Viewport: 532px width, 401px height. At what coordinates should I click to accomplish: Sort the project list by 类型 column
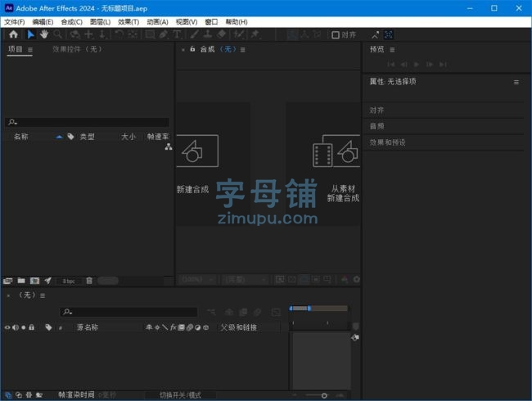(87, 137)
